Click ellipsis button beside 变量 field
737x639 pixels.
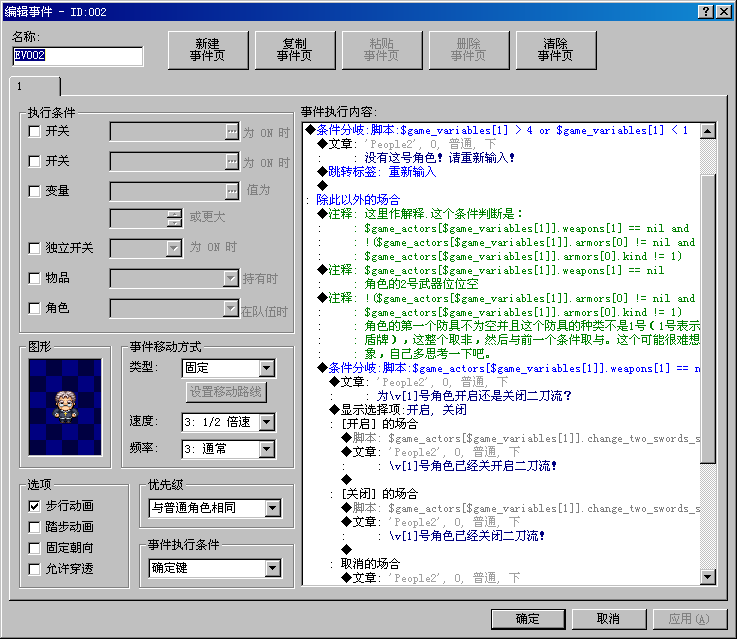[232, 191]
